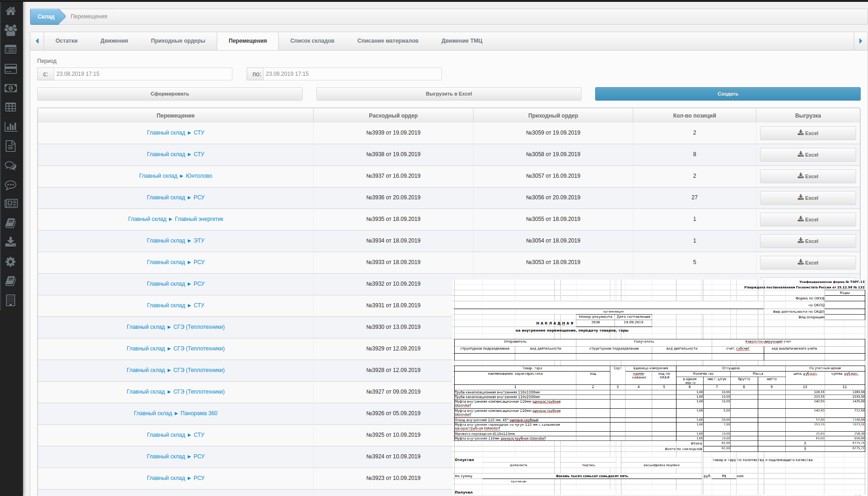
Task: Open the download sidebar icon
Action: [x=11, y=242]
